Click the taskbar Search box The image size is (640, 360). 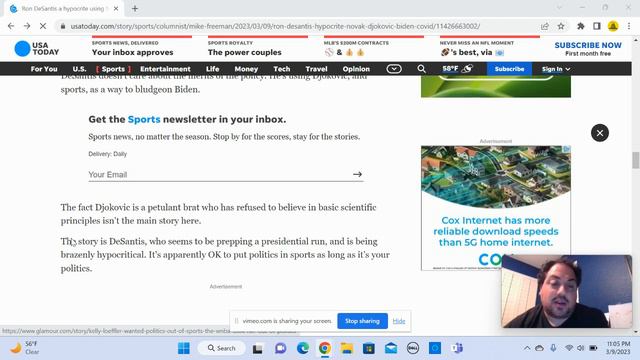tap(222, 348)
